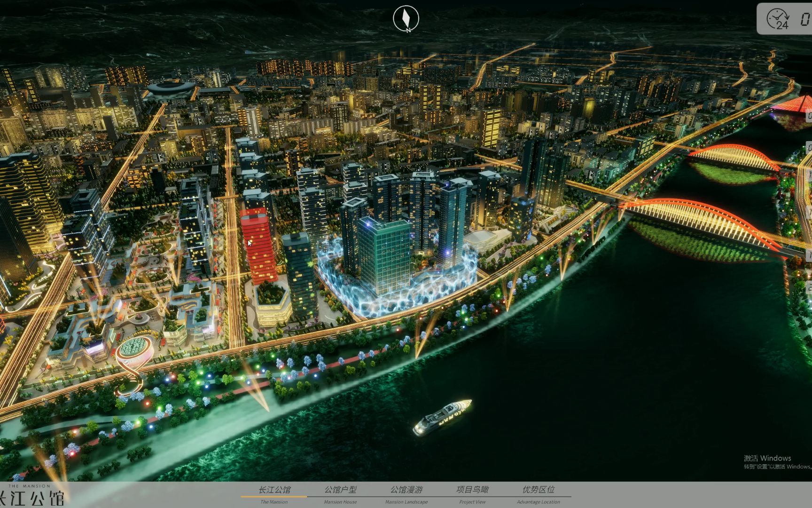Open the 公馆漫游 Mansion Landscape section
The width and height of the screenshot is (812, 508).
(406, 490)
